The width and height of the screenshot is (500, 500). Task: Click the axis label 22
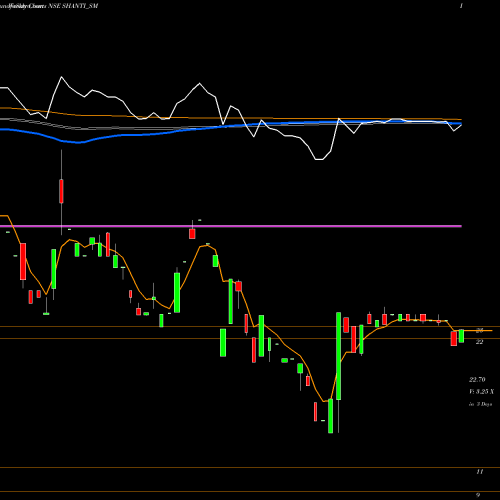coord(479,342)
